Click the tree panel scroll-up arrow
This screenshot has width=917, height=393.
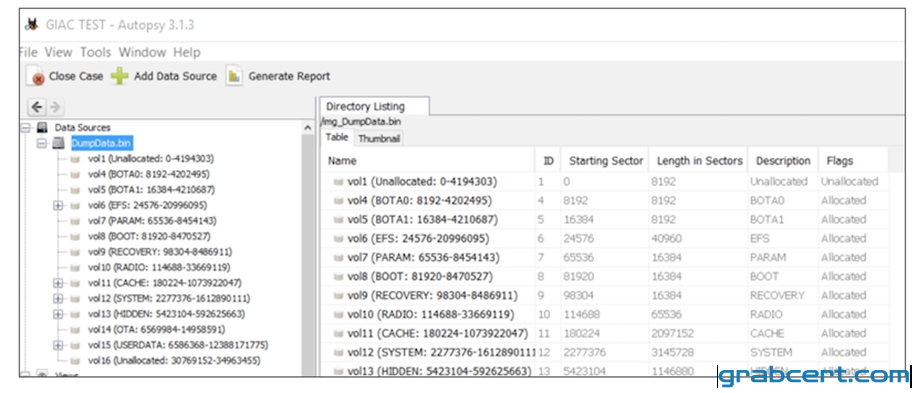tap(308, 127)
